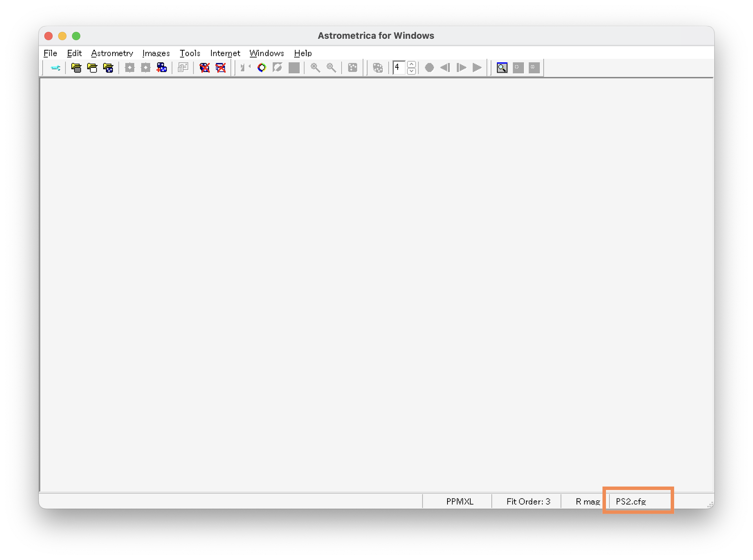This screenshot has width=753, height=560.
Task: Open the Help menu
Action: click(x=303, y=53)
